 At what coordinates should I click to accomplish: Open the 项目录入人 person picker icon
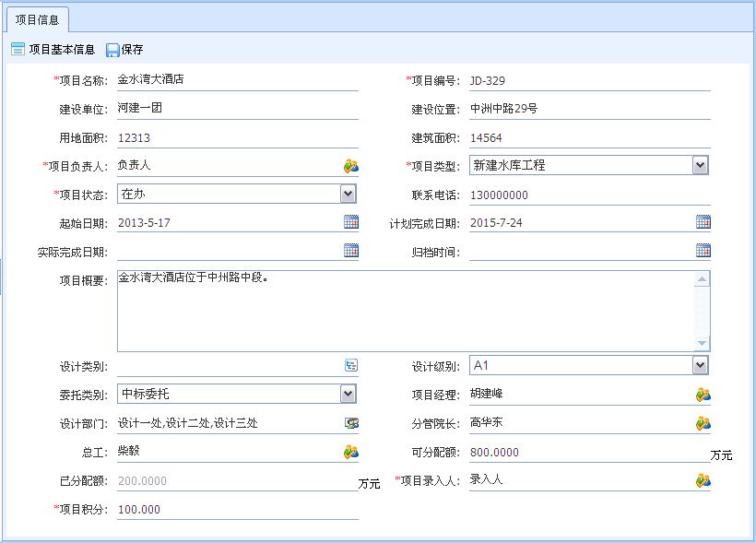(703, 478)
